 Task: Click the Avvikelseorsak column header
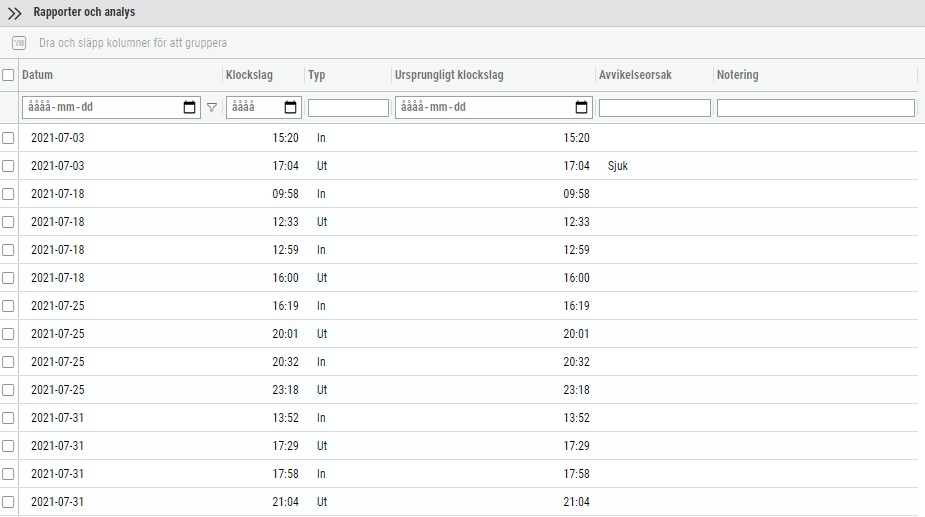point(635,75)
